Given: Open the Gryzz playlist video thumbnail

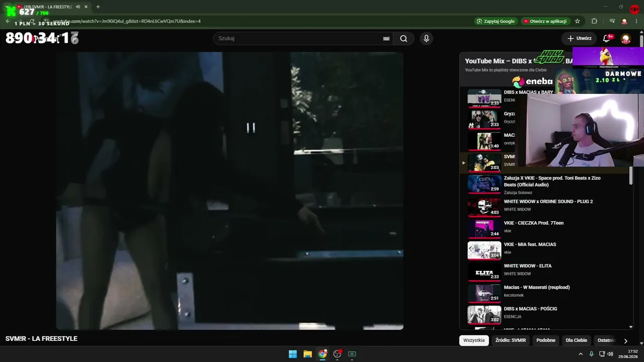Looking at the screenshot, I should [484, 119].
